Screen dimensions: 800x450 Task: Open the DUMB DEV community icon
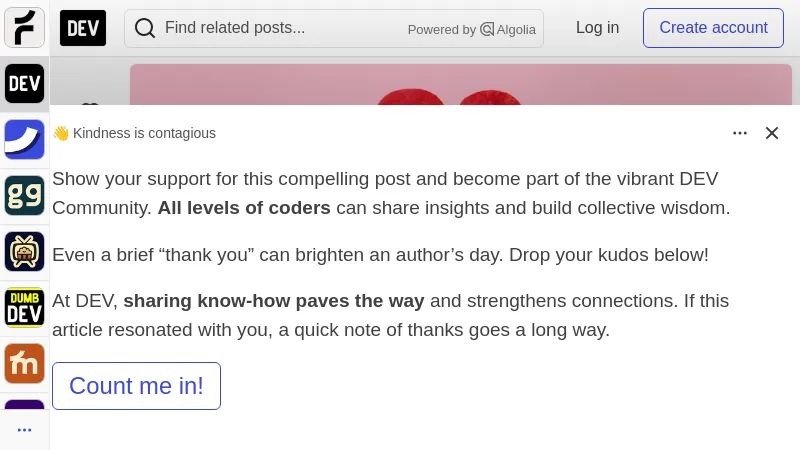coord(24,308)
